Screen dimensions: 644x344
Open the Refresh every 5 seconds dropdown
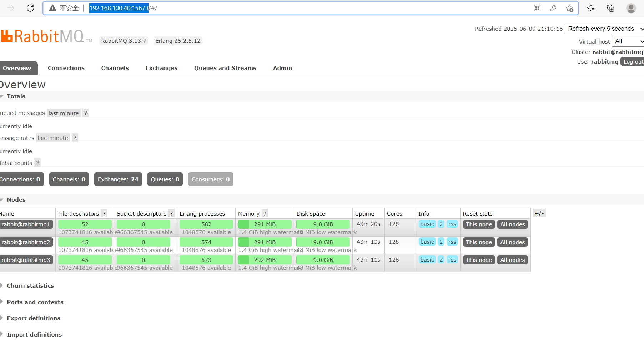tap(604, 29)
